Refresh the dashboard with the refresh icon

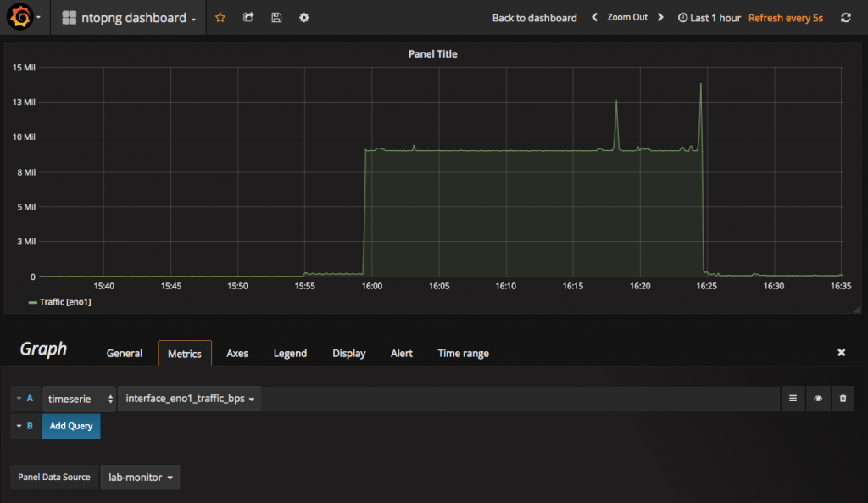tap(846, 17)
